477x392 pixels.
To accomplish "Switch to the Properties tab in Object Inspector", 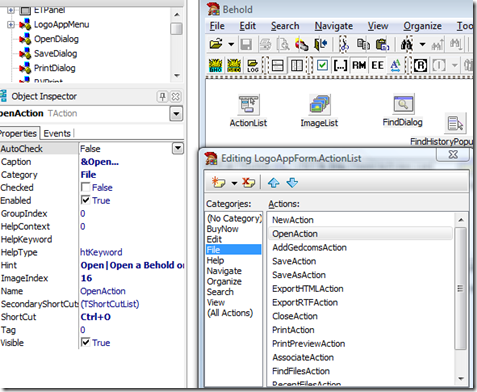I will click(18, 133).
